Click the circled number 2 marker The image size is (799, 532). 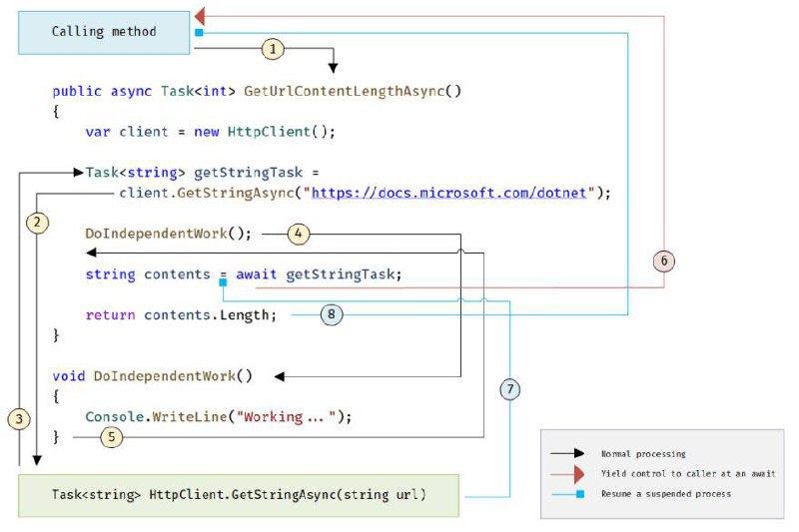(x=37, y=223)
